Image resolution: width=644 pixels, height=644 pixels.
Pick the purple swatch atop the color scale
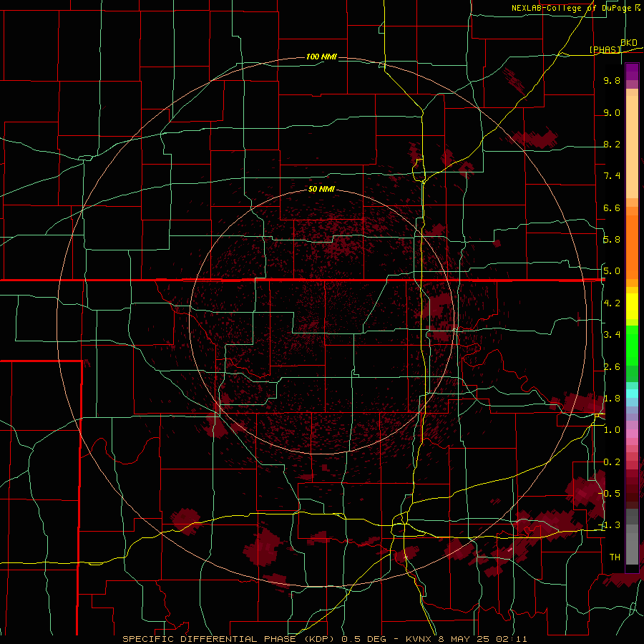[632, 72]
